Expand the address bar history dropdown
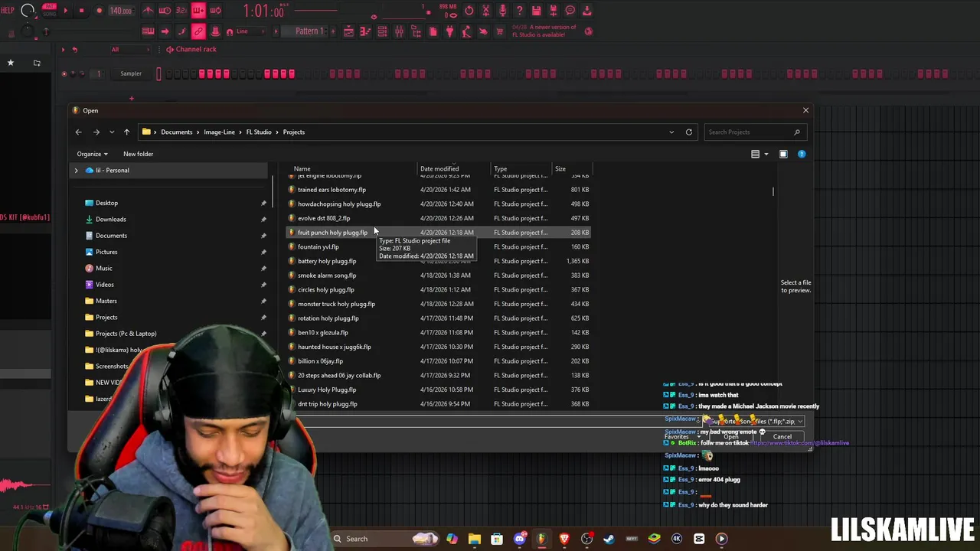 [671, 132]
